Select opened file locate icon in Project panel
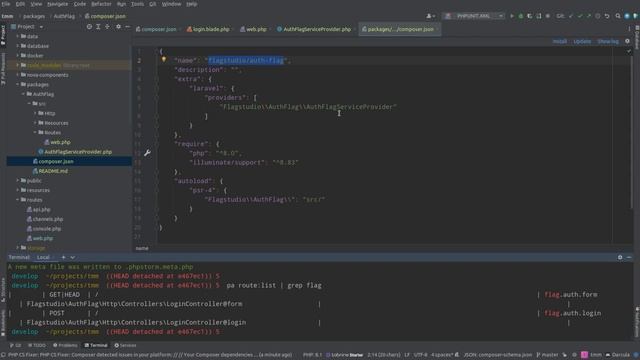Image resolution: width=640 pixels, height=360 pixels. (89, 27)
